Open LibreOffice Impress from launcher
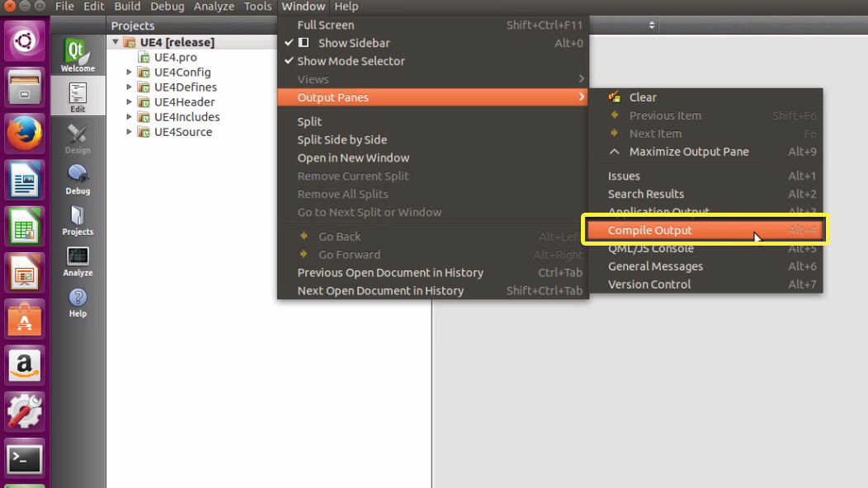The image size is (868, 488). click(x=25, y=273)
